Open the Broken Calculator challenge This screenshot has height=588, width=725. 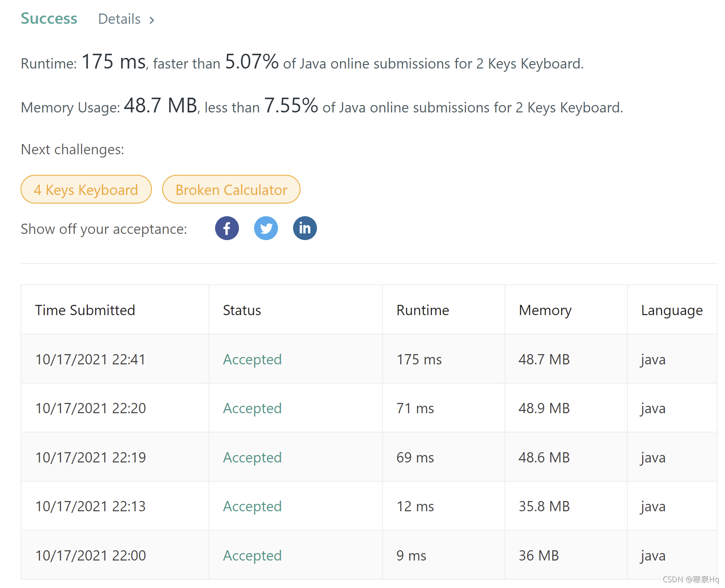(x=231, y=190)
